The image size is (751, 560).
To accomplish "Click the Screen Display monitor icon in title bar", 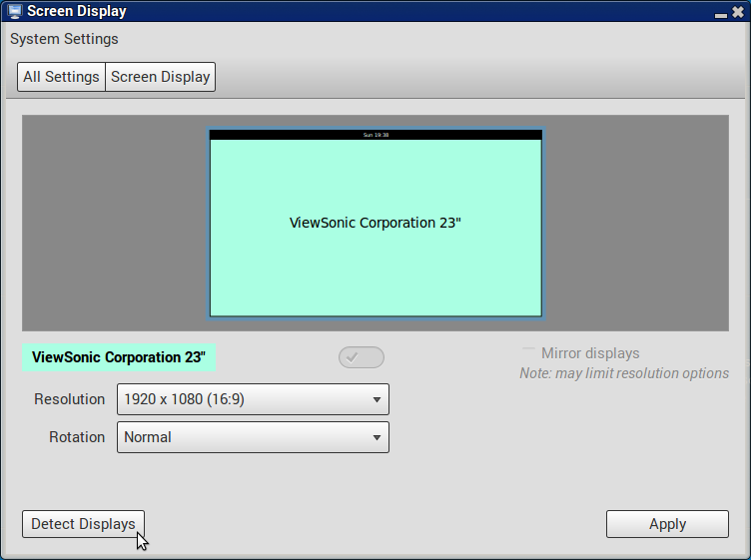I will [14, 12].
